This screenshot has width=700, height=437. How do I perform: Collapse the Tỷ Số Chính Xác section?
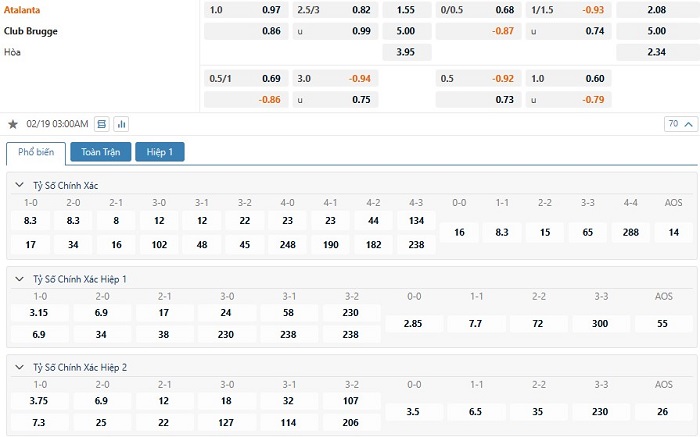[19, 185]
